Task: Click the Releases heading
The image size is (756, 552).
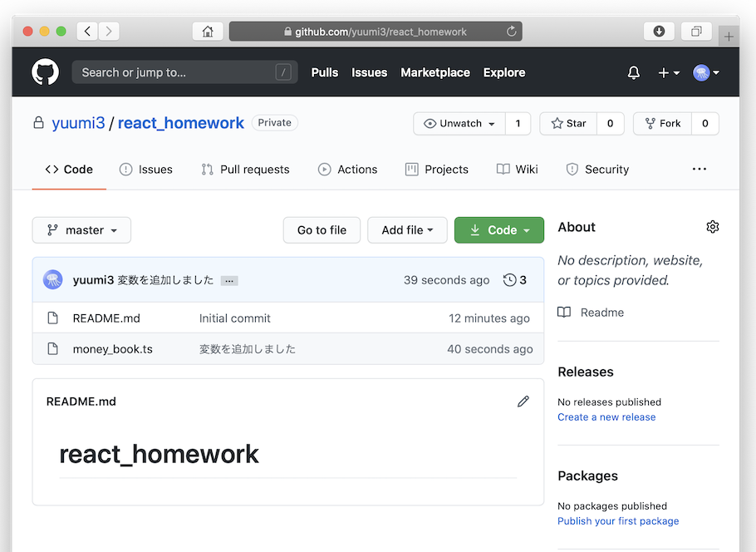Action: (586, 372)
